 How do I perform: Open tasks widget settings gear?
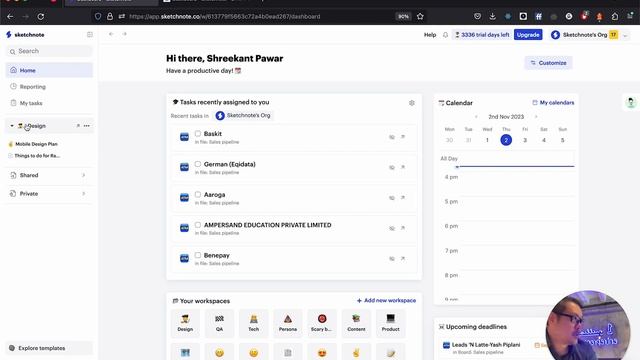pyautogui.click(x=412, y=103)
